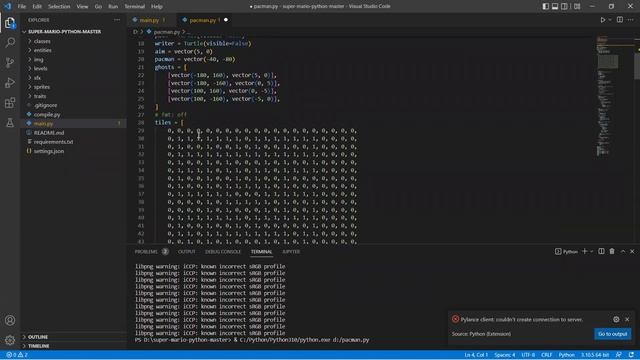Click the Python language mode status item

[567, 355]
